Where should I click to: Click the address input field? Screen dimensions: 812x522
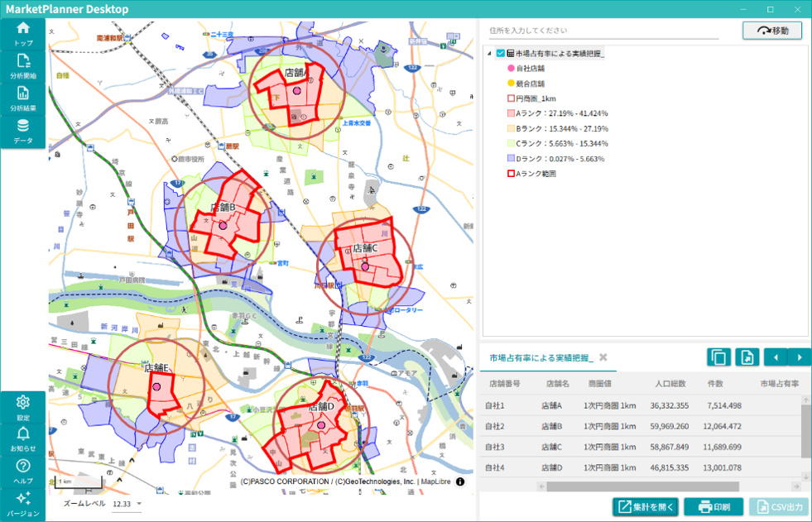coord(603,31)
